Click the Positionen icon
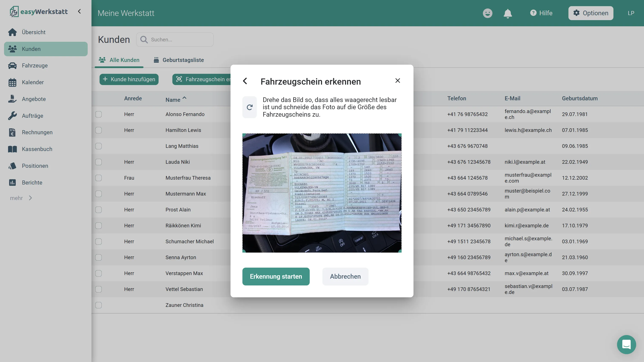644x362 pixels. click(12, 166)
